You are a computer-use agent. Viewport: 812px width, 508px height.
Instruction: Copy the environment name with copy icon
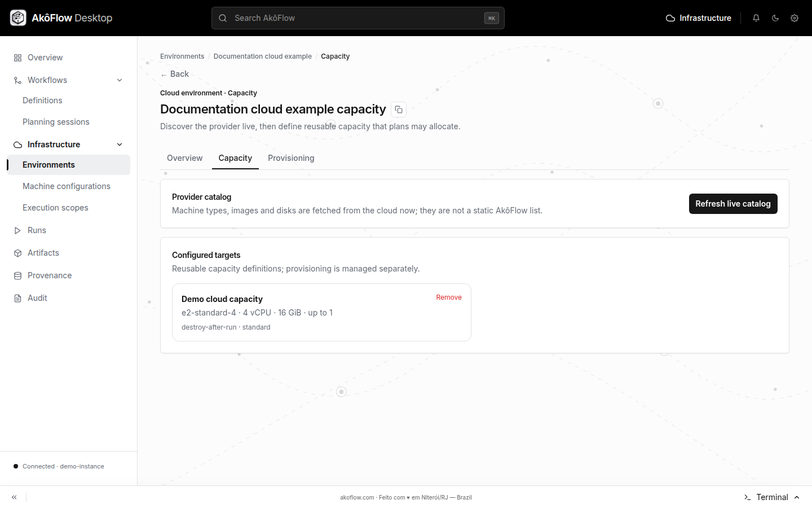(x=399, y=110)
